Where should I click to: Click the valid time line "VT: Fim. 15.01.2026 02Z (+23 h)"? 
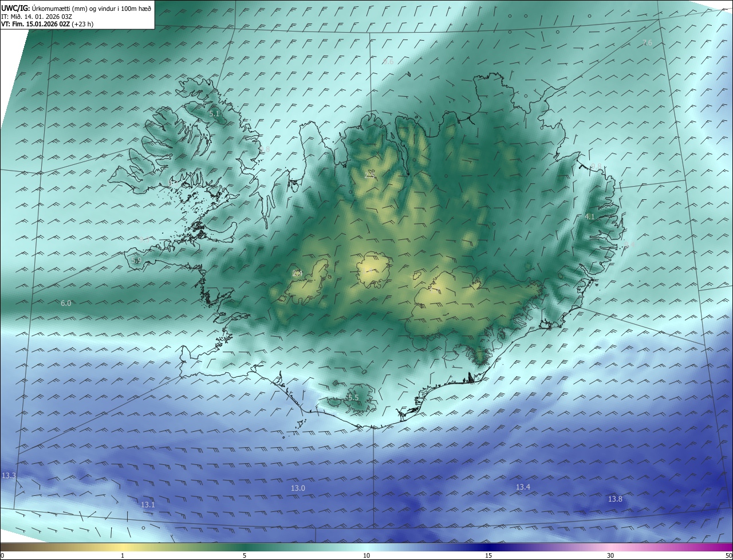tap(47, 24)
